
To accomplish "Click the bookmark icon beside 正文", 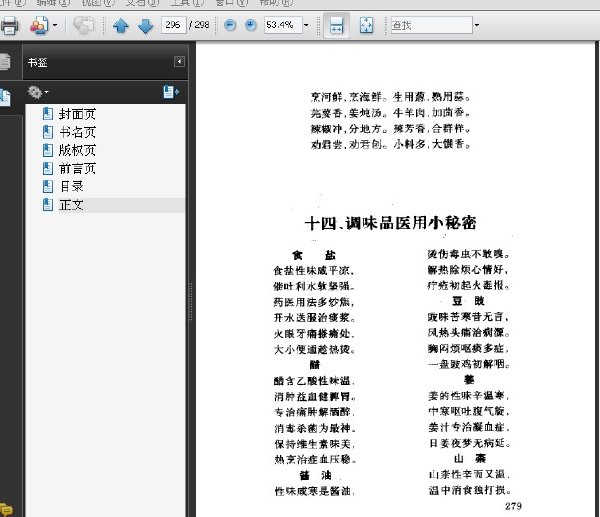I will point(48,205).
